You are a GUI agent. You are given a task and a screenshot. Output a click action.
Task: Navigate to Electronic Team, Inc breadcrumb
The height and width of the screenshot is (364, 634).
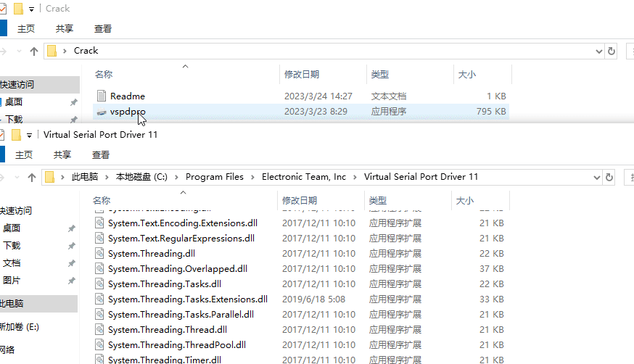(x=304, y=177)
